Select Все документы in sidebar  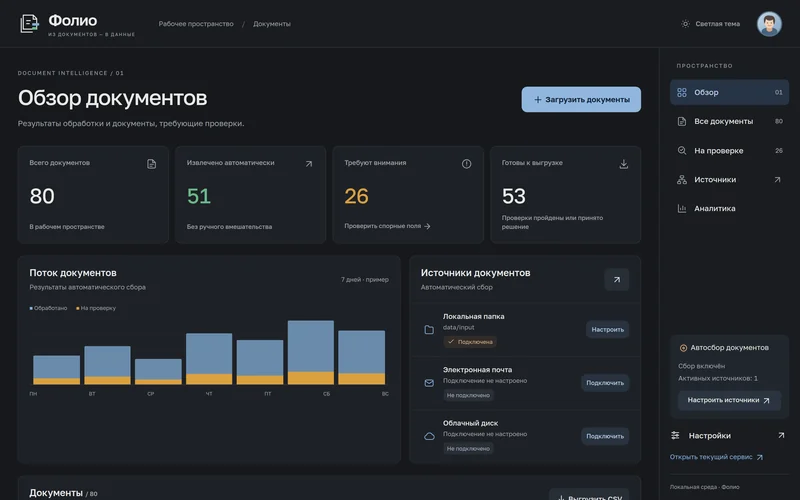click(x=729, y=121)
